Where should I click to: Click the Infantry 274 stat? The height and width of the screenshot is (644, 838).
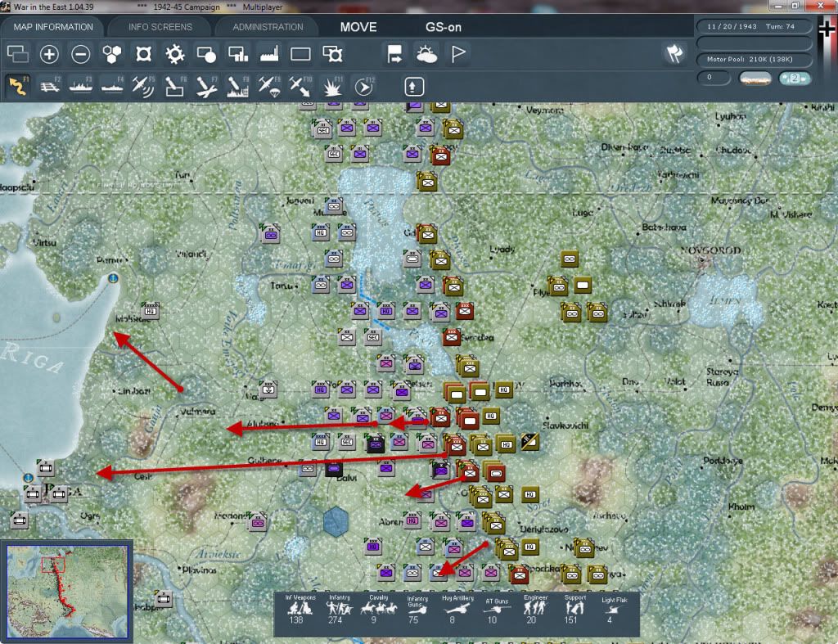tap(338, 610)
